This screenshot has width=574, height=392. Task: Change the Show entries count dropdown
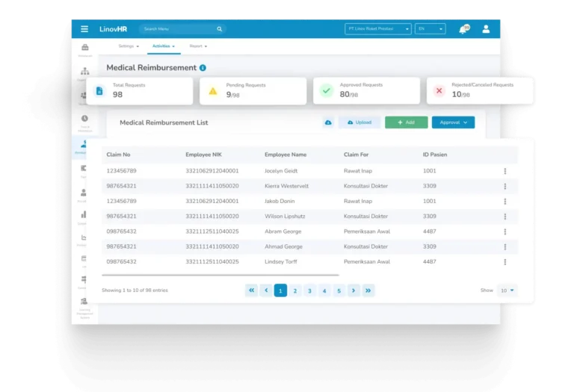click(x=507, y=290)
